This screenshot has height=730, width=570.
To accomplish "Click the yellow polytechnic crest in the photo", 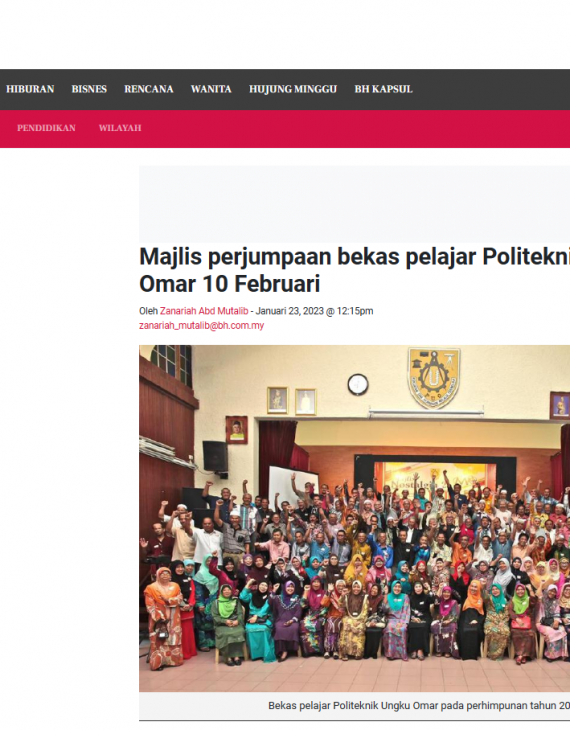I will click(x=434, y=378).
